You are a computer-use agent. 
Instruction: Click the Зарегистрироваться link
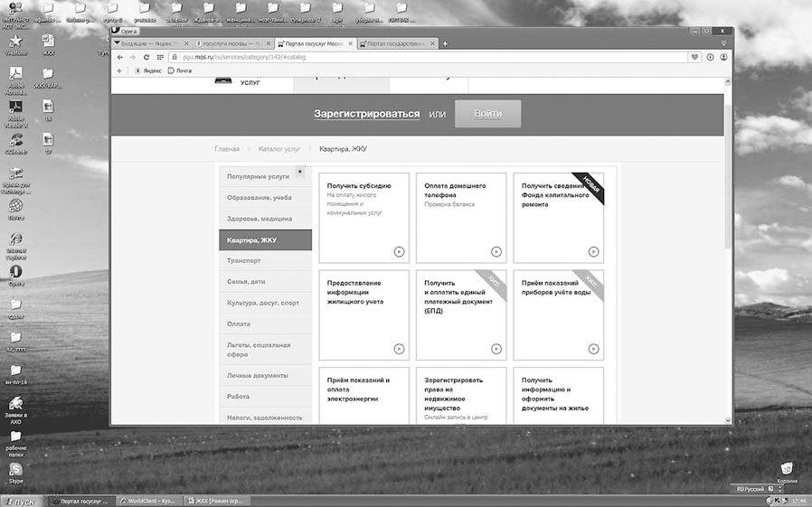pos(366,114)
